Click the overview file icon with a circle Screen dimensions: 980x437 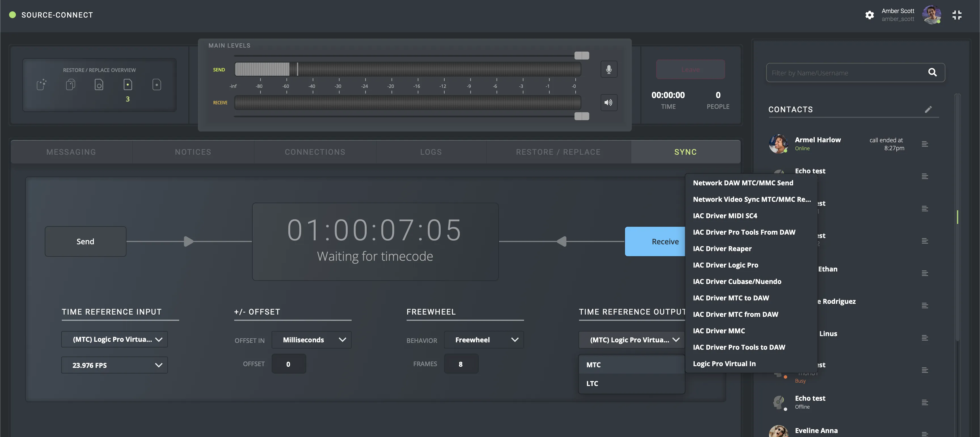point(99,84)
